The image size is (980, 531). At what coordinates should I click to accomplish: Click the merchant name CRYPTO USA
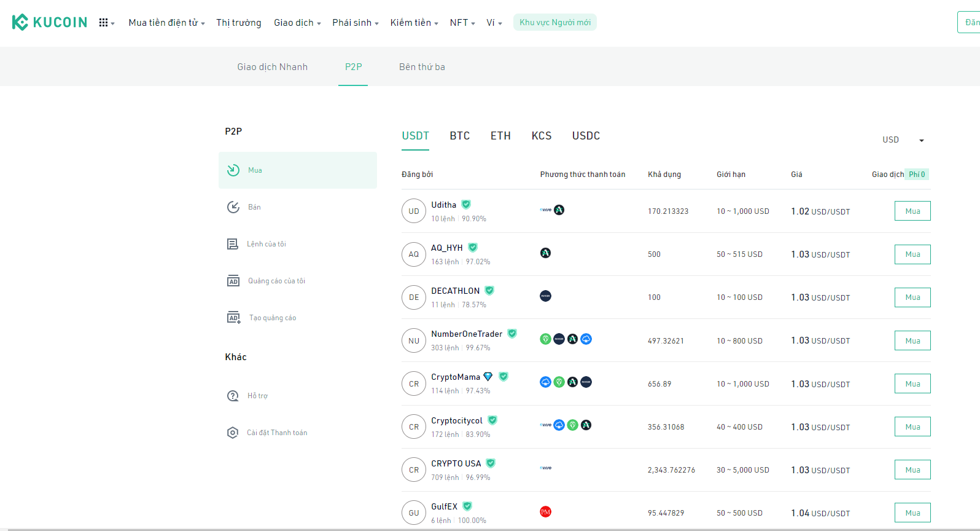(456, 463)
